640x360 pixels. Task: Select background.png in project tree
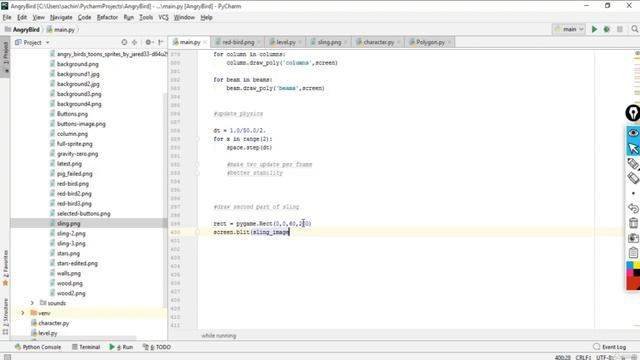[78, 64]
